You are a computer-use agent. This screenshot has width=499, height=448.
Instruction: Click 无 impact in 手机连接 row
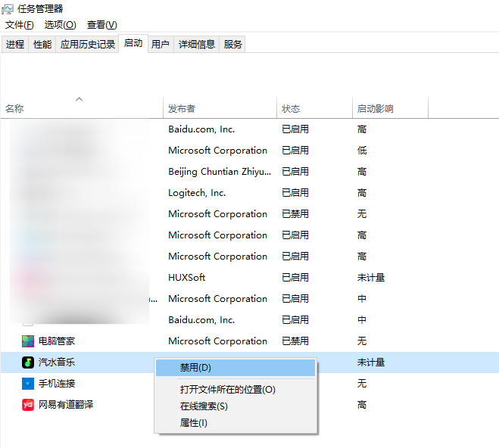coord(362,384)
